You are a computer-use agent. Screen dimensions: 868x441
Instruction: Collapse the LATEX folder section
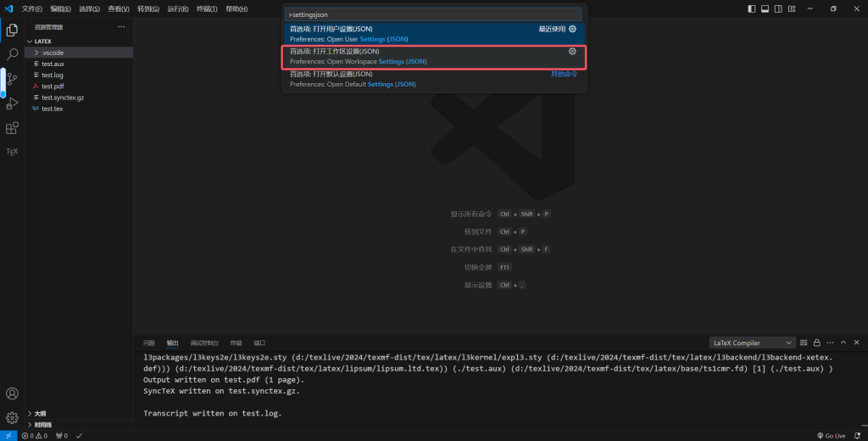77,41
